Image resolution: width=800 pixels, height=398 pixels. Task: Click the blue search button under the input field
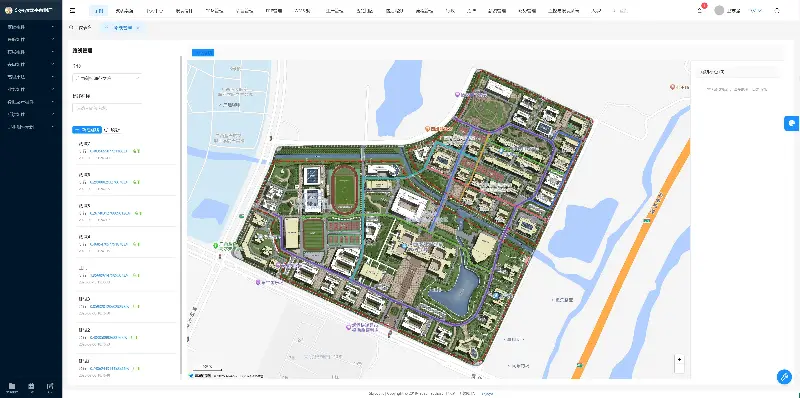pos(87,130)
